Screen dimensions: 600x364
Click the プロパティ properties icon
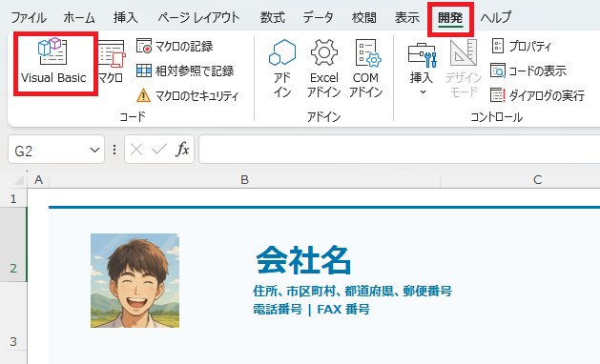[521, 47]
